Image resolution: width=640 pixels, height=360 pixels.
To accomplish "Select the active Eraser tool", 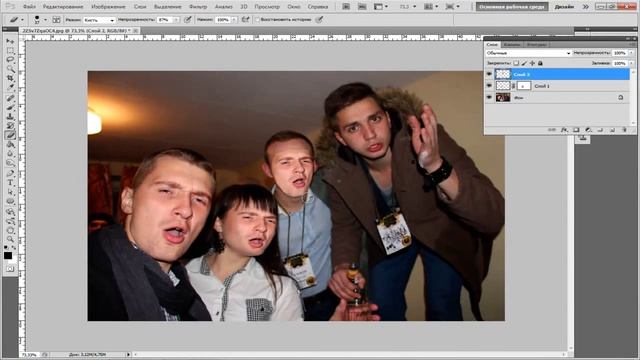I will 10,135.
